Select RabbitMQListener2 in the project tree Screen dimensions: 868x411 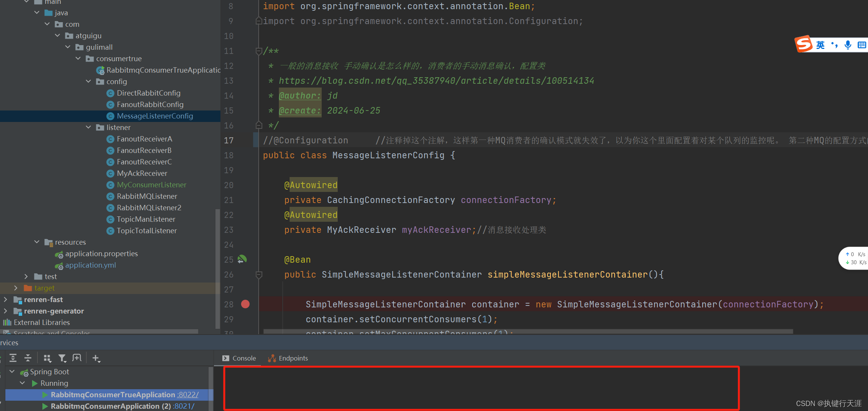(149, 208)
